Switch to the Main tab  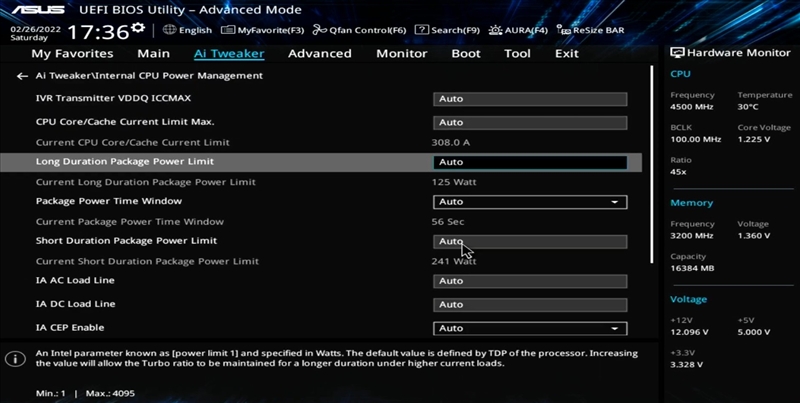(154, 54)
